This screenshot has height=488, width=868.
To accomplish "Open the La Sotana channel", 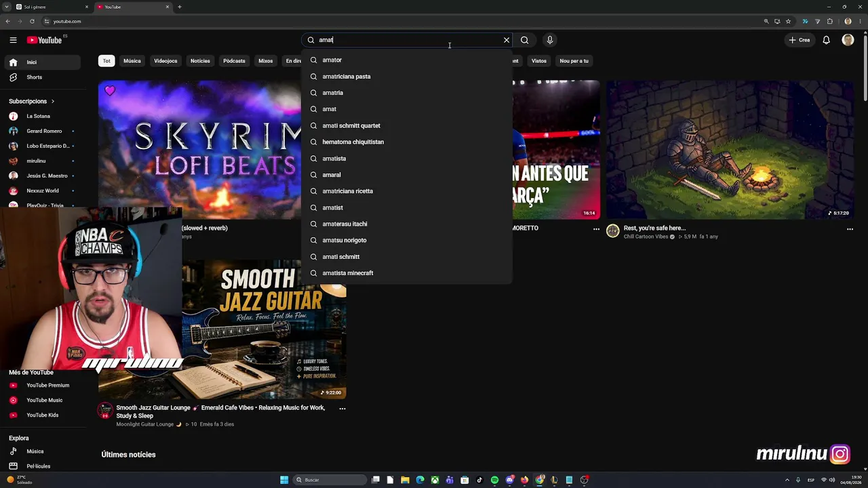I will 43,116.
